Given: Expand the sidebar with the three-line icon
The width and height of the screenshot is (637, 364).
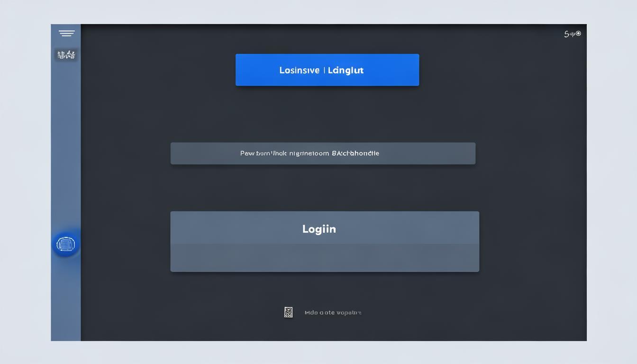Looking at the screenshot, I should click(66, 33).
